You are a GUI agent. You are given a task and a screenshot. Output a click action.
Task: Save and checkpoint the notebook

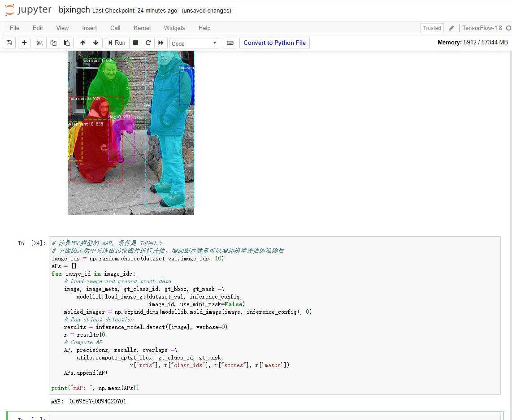coord(9,43)
